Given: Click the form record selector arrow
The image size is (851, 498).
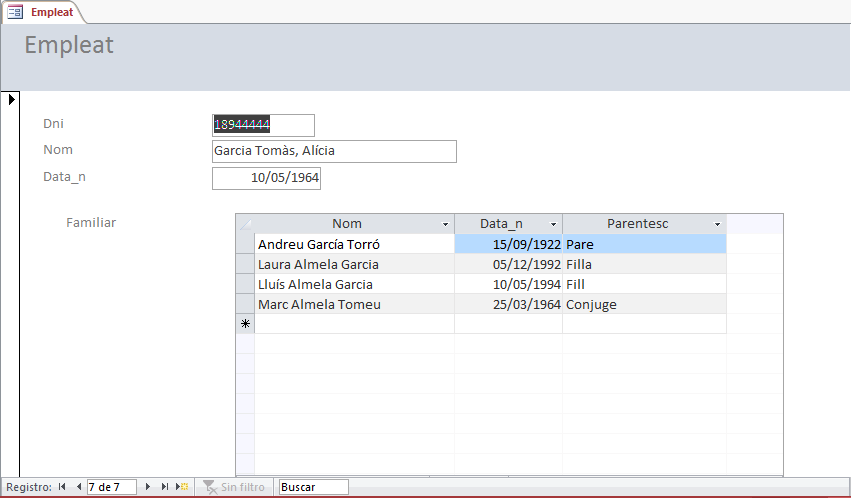Looking at the screenshot, I should pyautogui.click(x=11, y=99).
